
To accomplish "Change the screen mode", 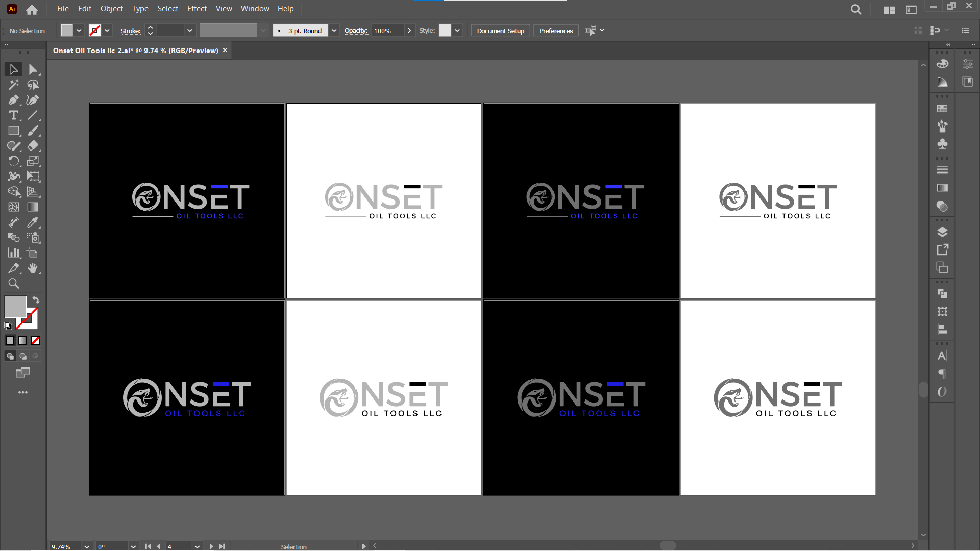I will click(23, 372).
